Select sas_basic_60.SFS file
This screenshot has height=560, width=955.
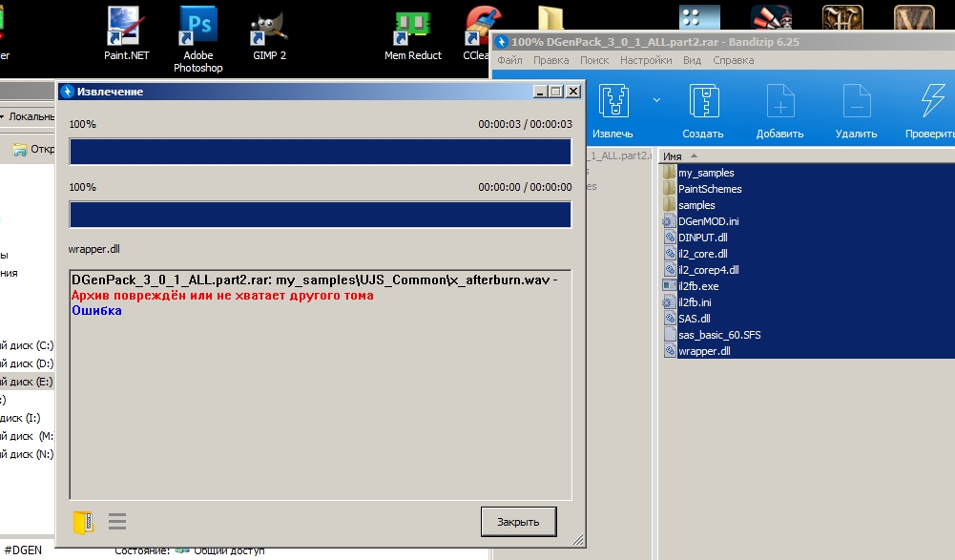[x=718, y=335]
